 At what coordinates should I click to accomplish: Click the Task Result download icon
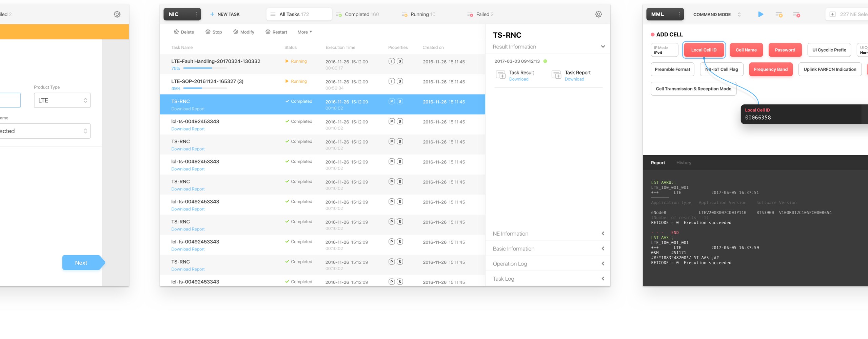[x=501, y=74]
